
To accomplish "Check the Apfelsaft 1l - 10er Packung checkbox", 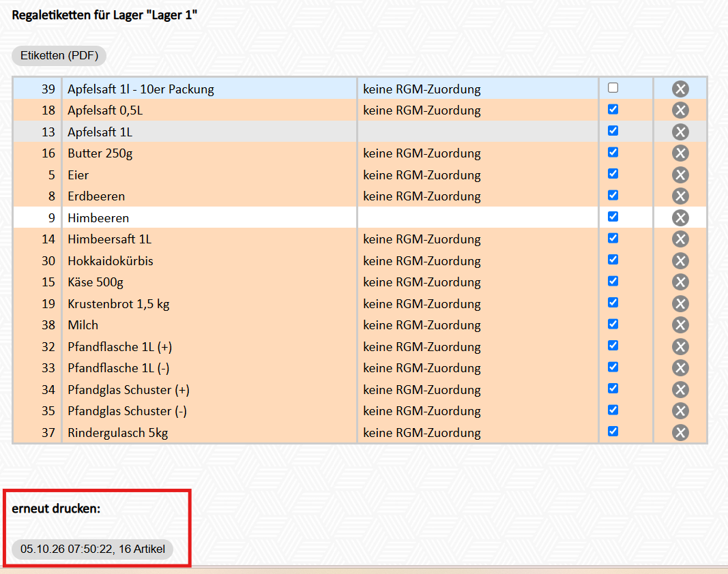I will 613,88.
